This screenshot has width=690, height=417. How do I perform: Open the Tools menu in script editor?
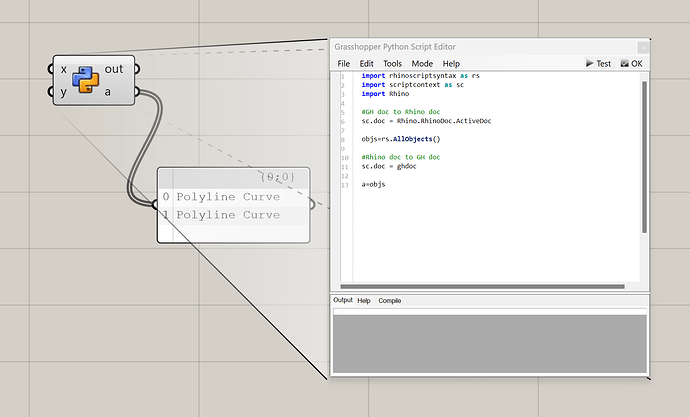(x=393, y=64)
